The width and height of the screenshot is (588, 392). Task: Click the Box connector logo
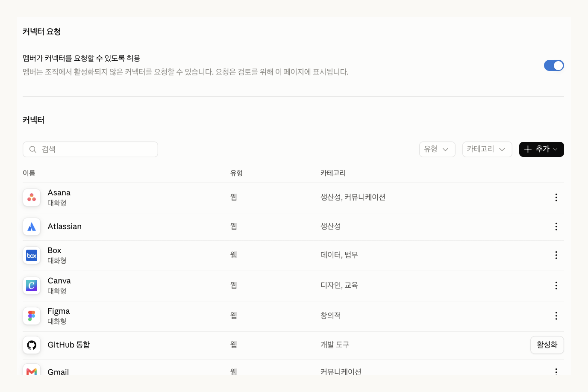pos(32,255)
